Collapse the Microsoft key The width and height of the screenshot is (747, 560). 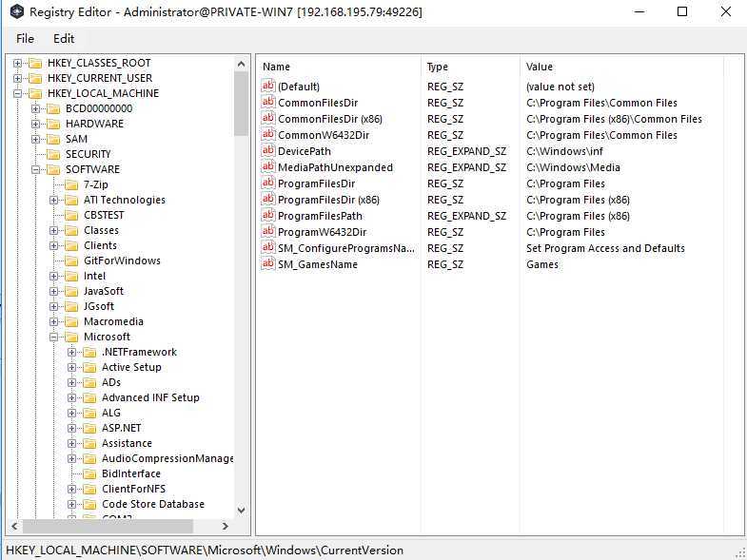[53, 338]
